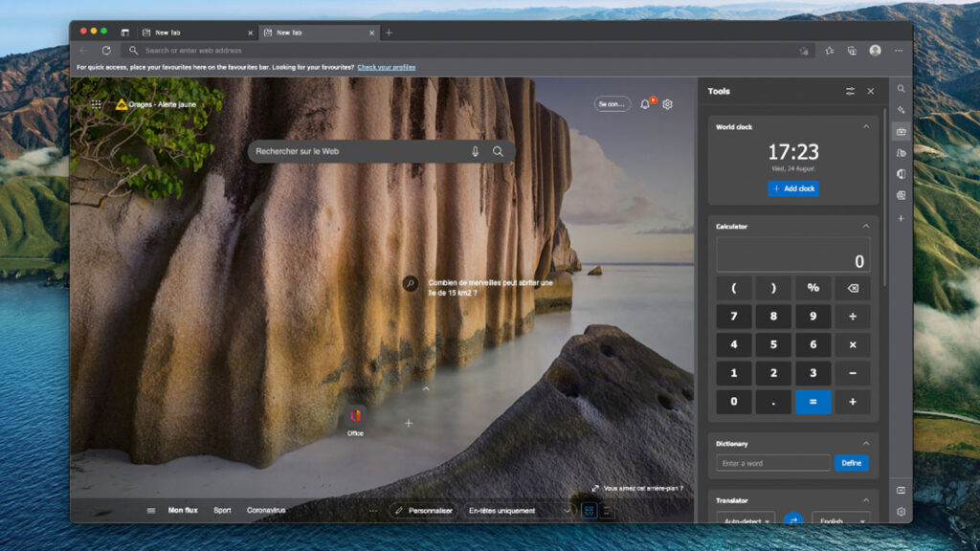The image size is (980, 551).
Task: Click the Office shortcut tile
Action: (x=355, y=417)
